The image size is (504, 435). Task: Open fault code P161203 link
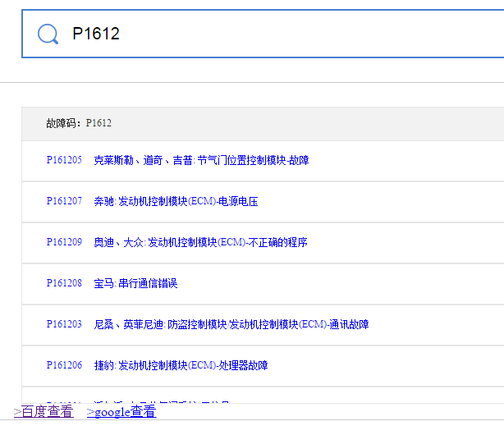(64, 324)
